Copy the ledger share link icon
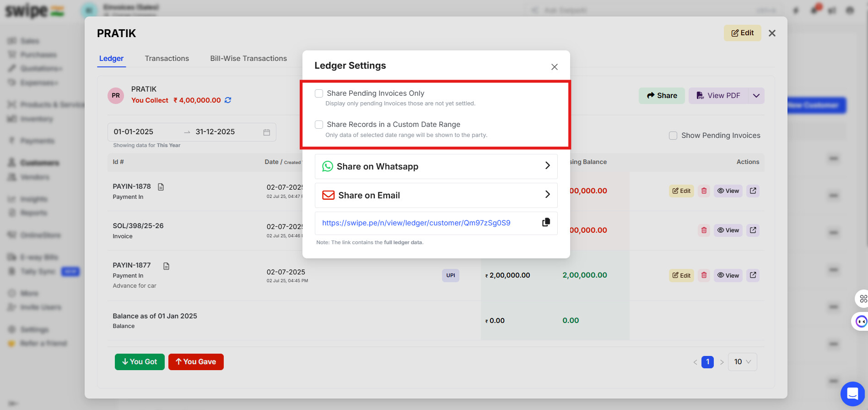 pyautogui.click(x=546, y=223)
